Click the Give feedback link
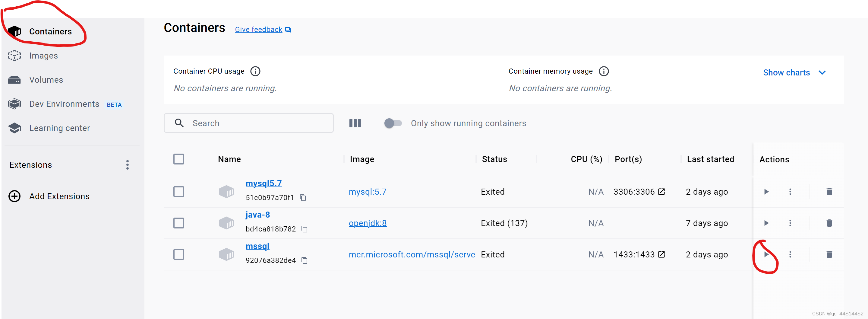 pyautogui.click(x=263, y=30)
